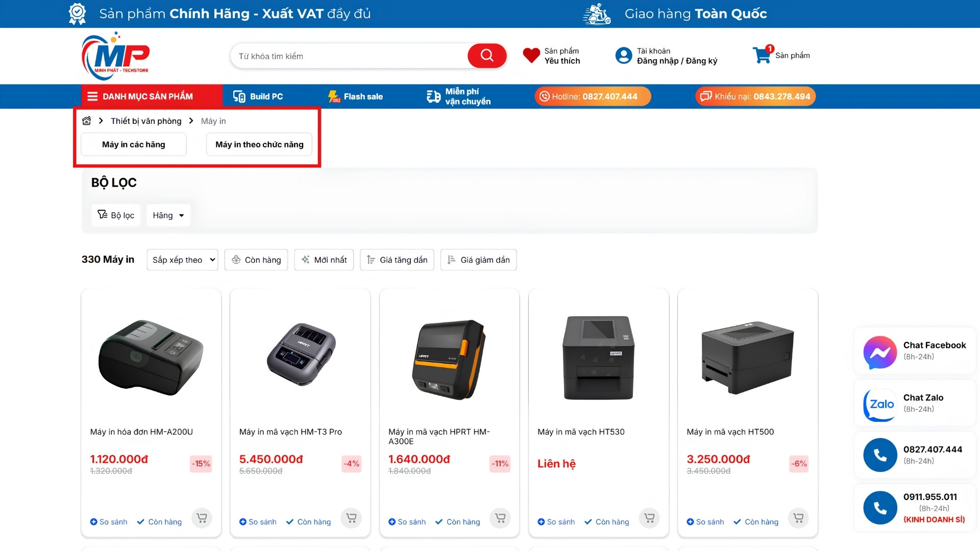
Task: Click the 1.120.000đ price of HM-A200U
Action: (119, 459)
